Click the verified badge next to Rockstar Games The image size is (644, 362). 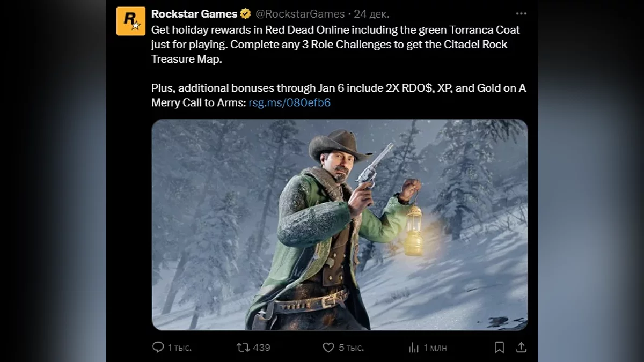pos(245,14)
